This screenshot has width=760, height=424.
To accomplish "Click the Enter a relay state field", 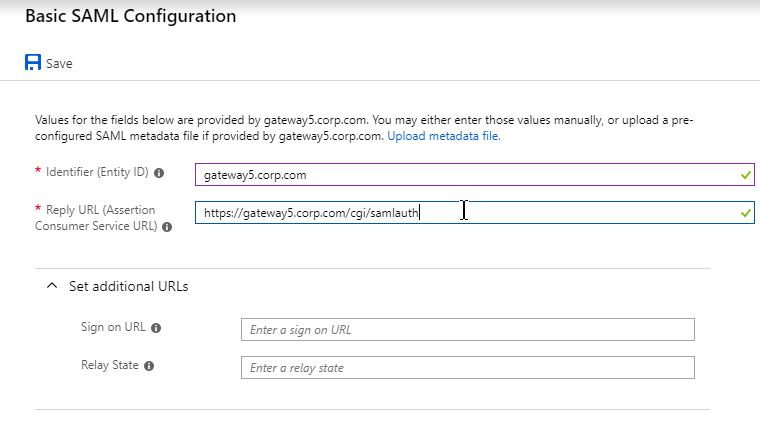I will pos(468,367).
